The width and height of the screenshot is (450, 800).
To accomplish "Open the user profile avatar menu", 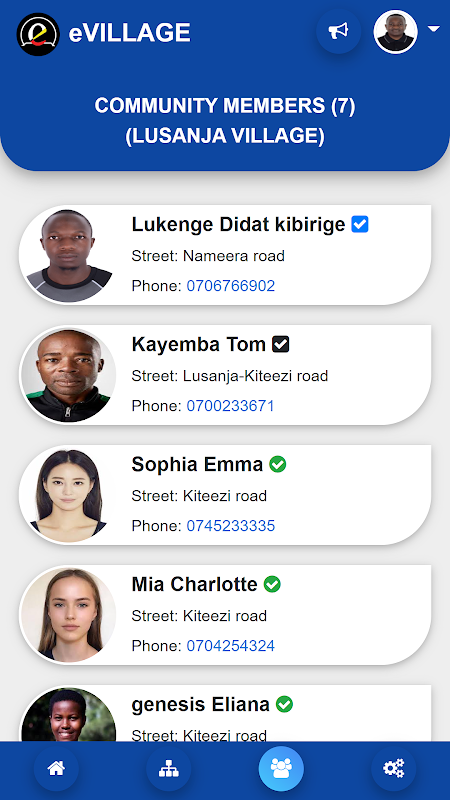I will click(395, 32).
